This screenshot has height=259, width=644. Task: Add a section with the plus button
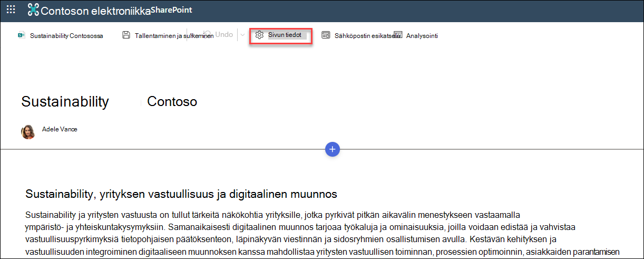333,149
